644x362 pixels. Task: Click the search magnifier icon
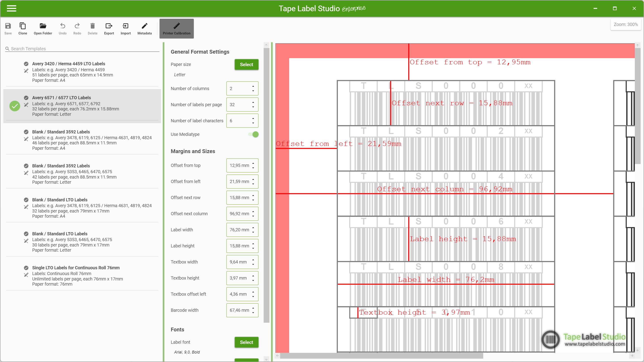pos(8,48)
